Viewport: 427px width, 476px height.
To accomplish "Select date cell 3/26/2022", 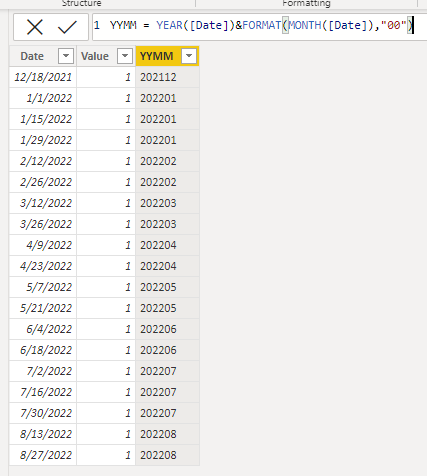I will click(43, 224).
